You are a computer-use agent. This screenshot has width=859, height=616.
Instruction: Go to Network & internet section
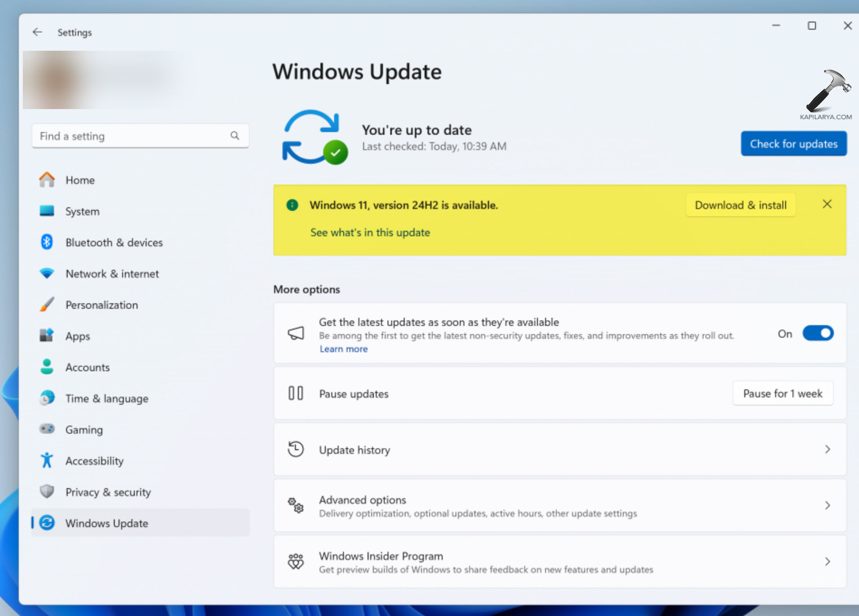(x=112, y=274)
